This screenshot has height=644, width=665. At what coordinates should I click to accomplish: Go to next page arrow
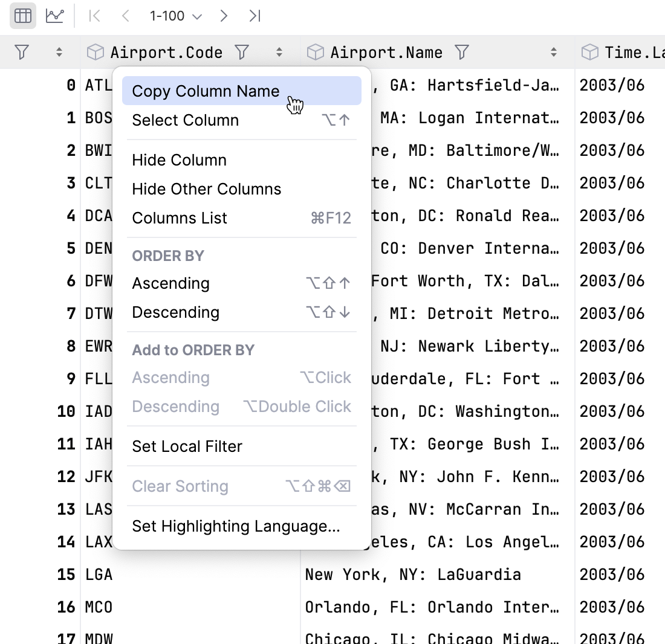click(224, 16)
